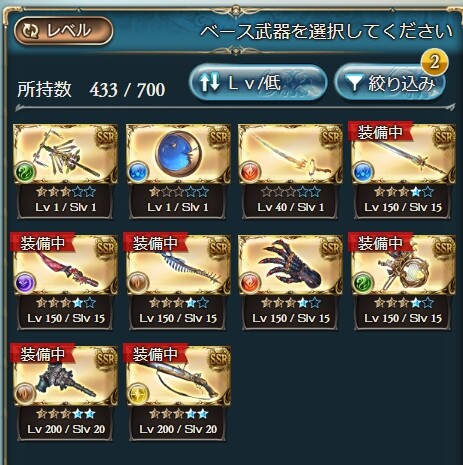Screen dimensions: 463x465
Task: Select the equipped dark red blade
Action: point(65,282)
